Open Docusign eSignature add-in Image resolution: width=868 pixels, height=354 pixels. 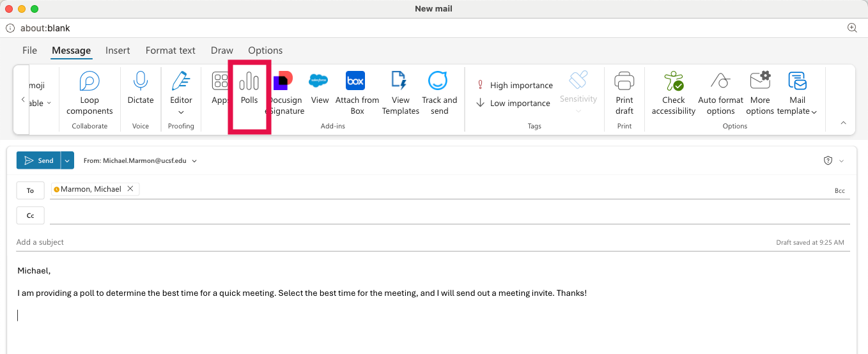coord(286,93)
